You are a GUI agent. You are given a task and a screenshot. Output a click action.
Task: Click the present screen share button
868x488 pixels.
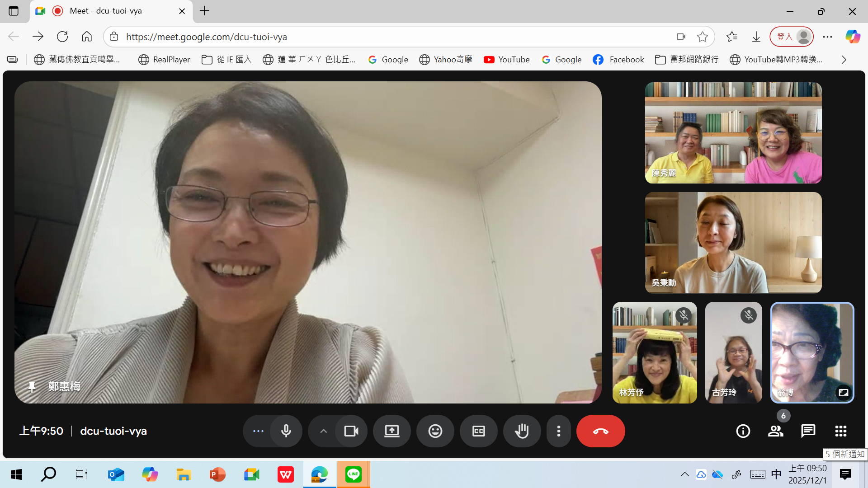point(392,431)
